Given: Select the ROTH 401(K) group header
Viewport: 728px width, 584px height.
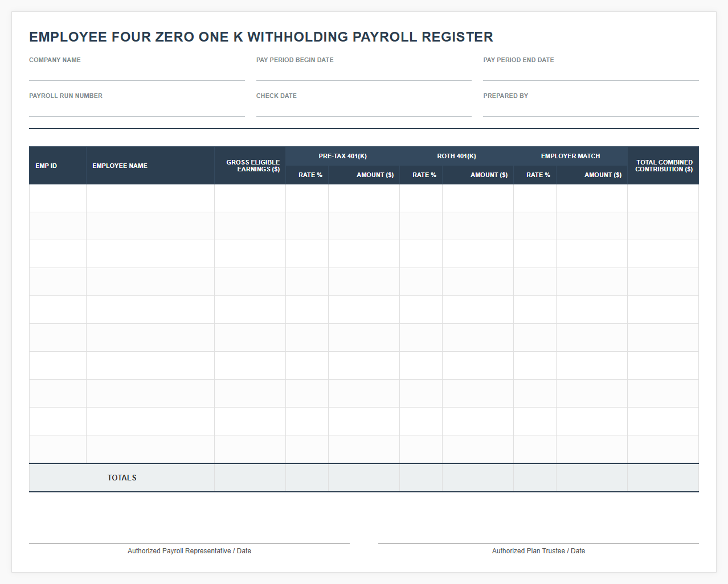Looking at the screenshot, I should [456, 156].
